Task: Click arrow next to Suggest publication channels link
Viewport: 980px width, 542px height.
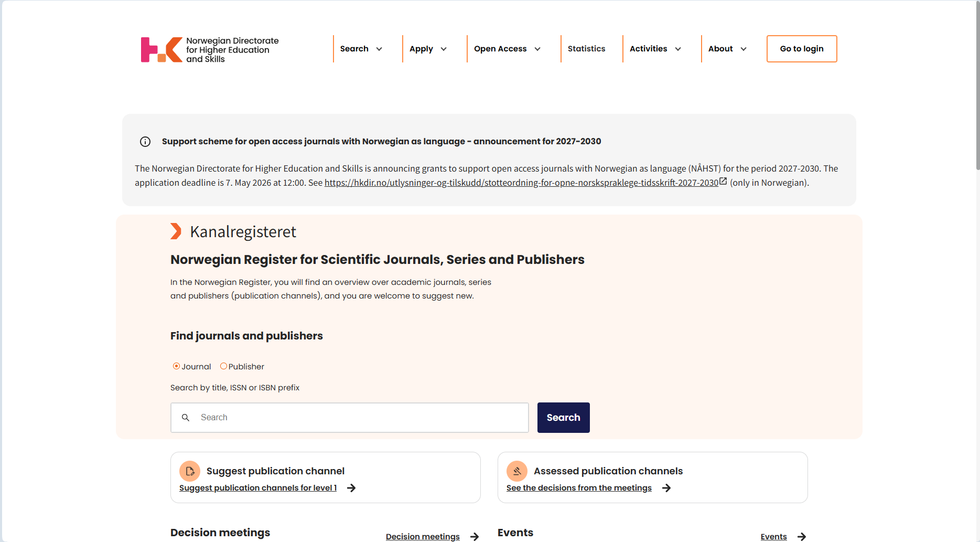Action: pyautogui.click(x=351, y=488)
